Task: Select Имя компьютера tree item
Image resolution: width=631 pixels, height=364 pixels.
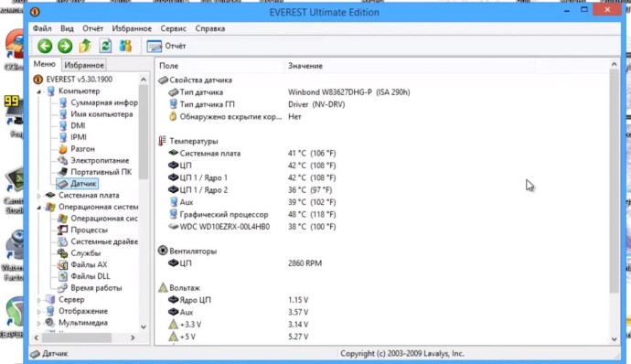Action: [x=102, y=114]
